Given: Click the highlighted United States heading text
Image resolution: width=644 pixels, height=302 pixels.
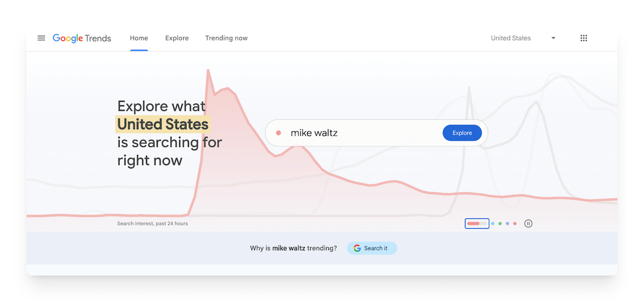Looking at the screenshot, I should [x=163, y=124].
